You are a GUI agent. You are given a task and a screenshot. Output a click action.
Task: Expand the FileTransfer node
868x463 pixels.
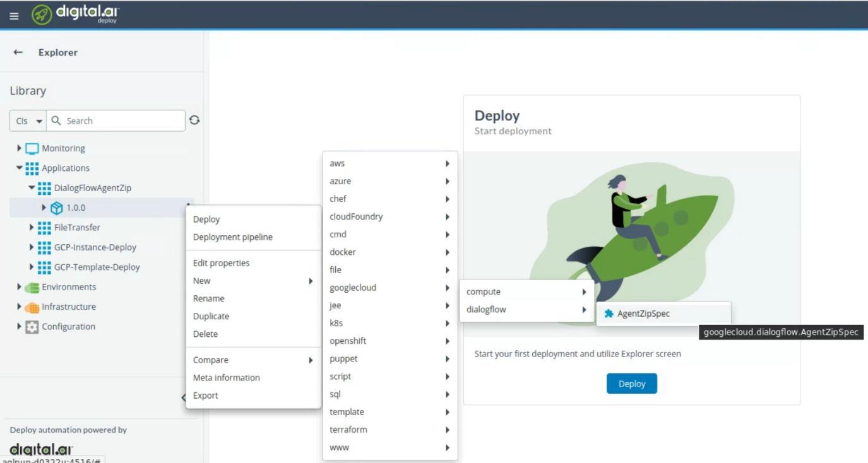[32, 227]
